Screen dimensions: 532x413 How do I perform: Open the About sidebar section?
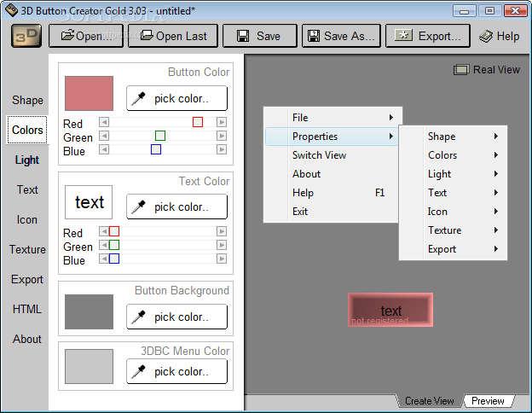click(27, 340)
